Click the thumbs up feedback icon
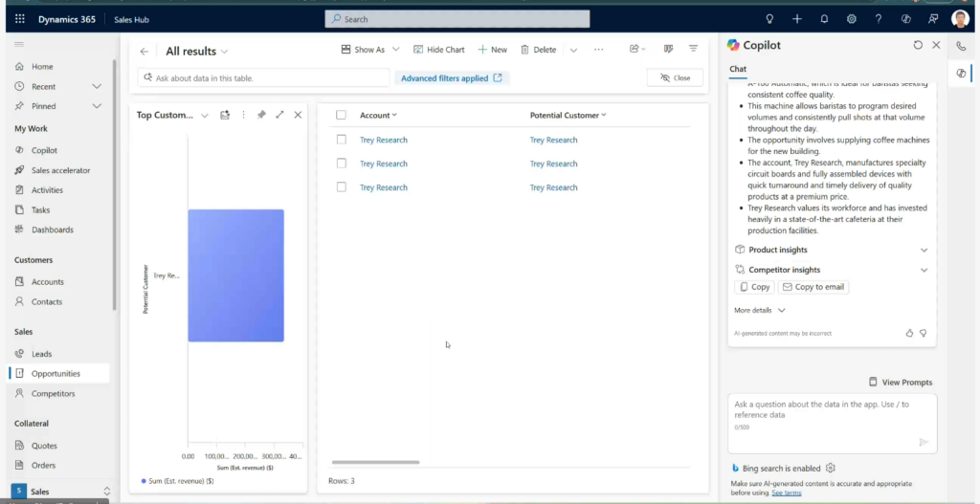The width and height of the screenshot is (980, 504). coord(909,334)
